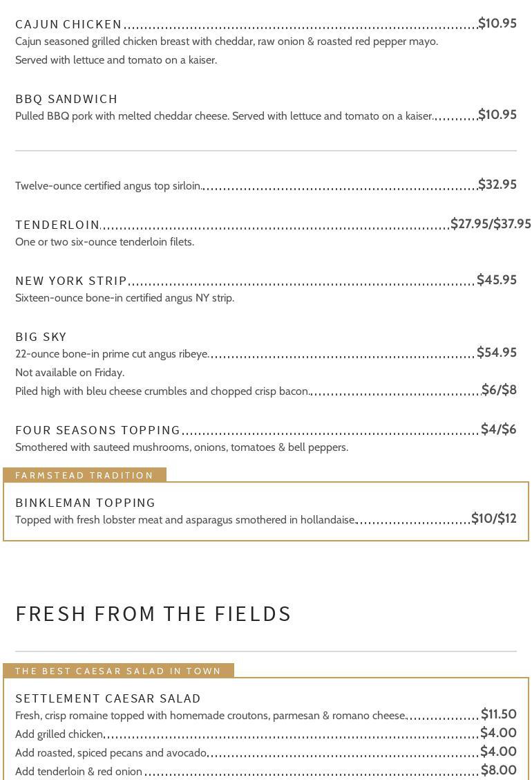The image size is (532, 780).
Task: Open the Tenderloin menu item
Action: point(57,225)
